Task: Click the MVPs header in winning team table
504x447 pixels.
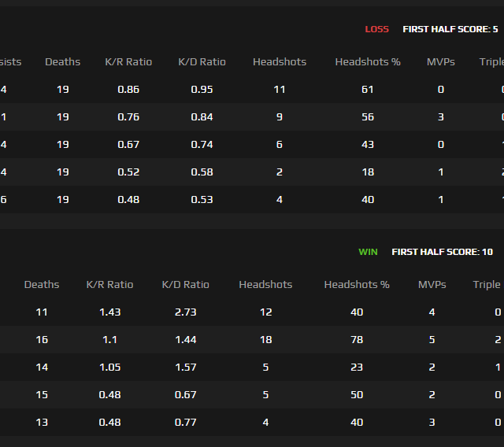Action: point(432,284)
